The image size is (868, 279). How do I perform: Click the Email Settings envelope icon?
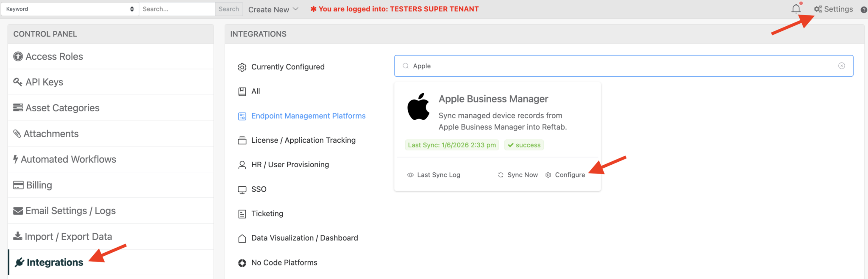click(18, 211)
